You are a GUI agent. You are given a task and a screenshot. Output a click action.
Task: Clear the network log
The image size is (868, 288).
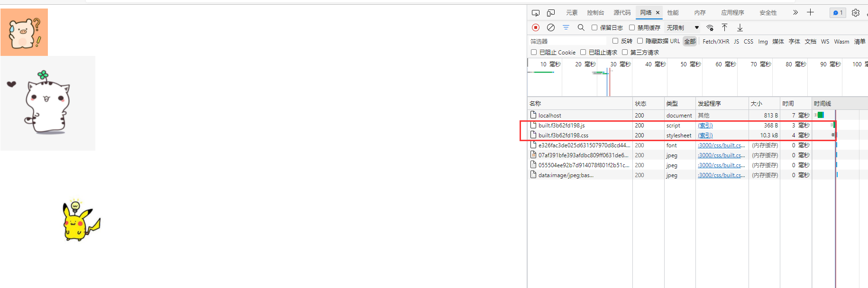[x=551, y=27]
